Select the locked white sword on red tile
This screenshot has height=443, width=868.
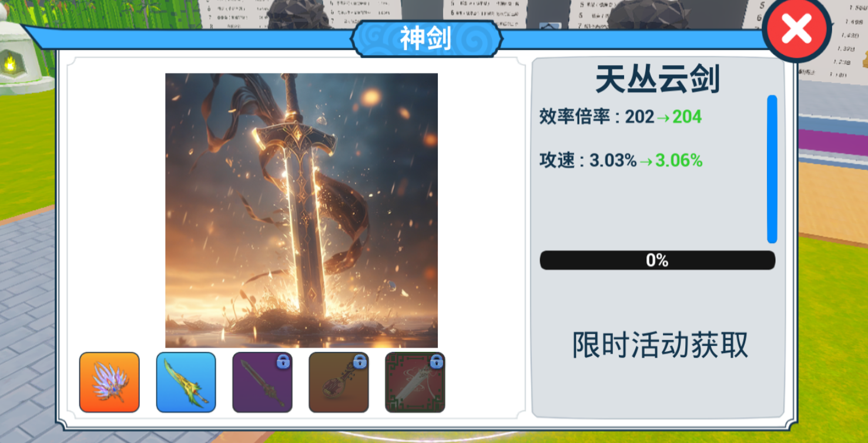415,382
